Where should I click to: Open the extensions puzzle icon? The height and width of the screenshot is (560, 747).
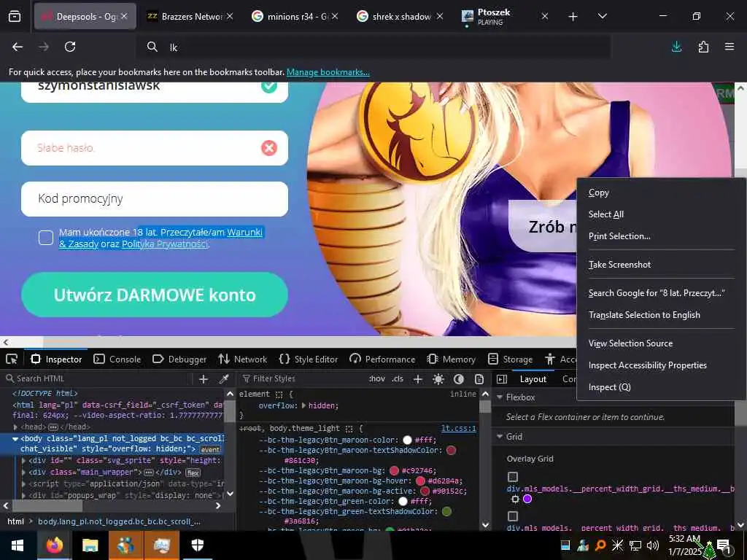tap(703, 47)
